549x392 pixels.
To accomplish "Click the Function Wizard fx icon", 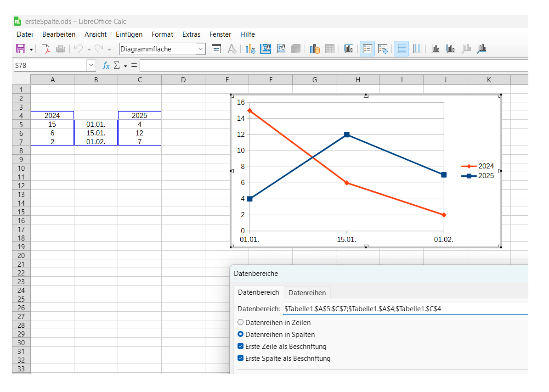I will pyautogui.click(x=106, y=66).
